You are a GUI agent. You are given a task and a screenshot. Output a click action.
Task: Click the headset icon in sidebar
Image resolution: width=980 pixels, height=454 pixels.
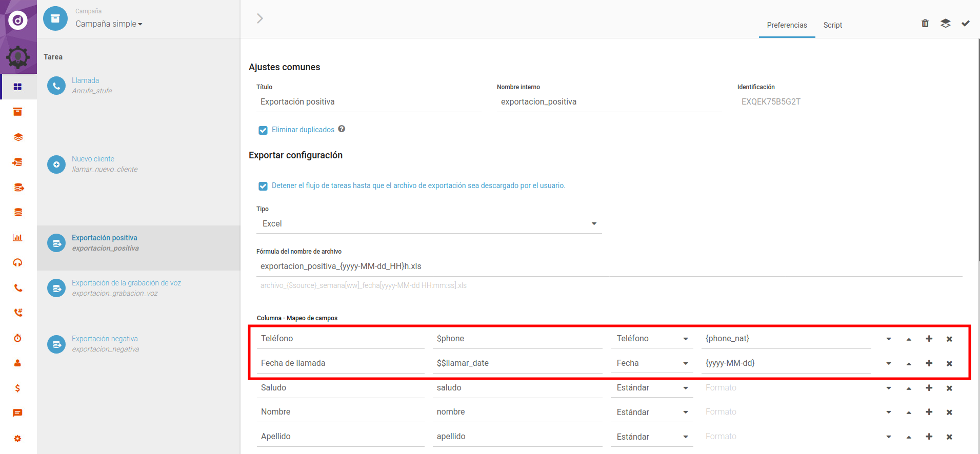[18, 263]
